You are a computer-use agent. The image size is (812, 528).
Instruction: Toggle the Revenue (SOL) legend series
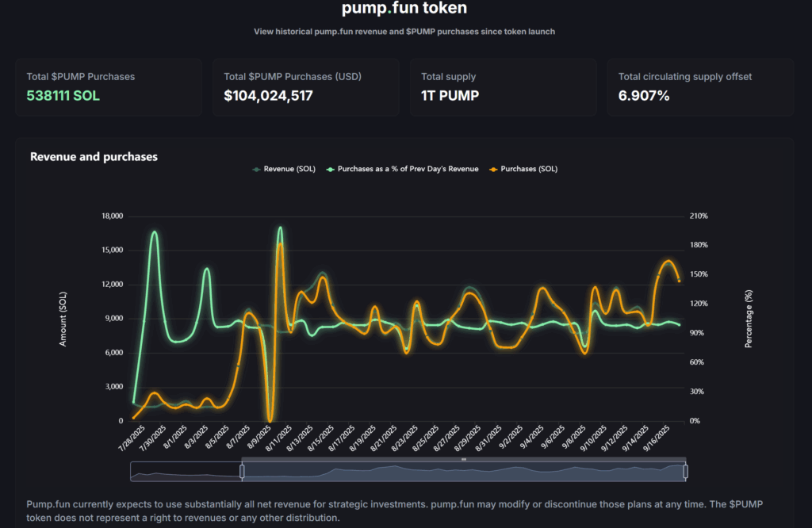pyautogui.click(x=284, y=169)
